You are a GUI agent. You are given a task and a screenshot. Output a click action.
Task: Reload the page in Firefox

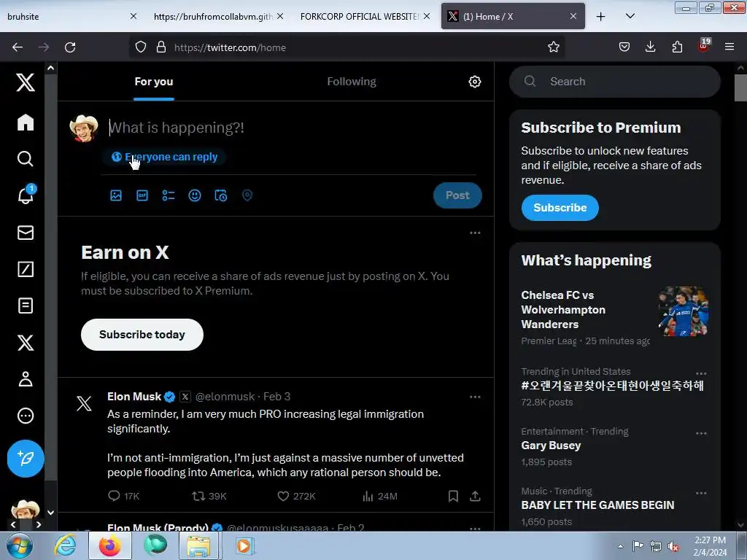70,47
